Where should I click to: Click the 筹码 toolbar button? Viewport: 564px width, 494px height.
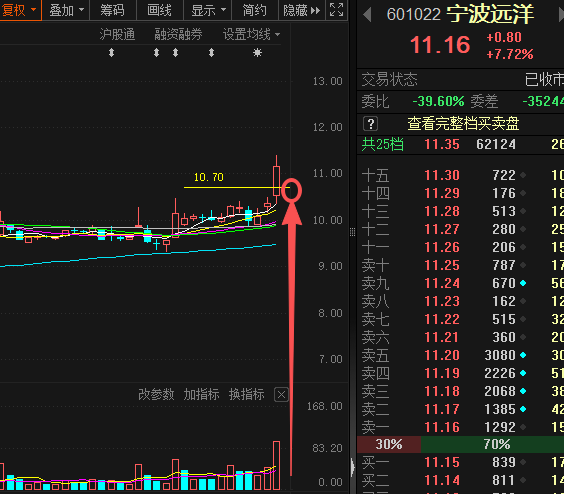112,10
